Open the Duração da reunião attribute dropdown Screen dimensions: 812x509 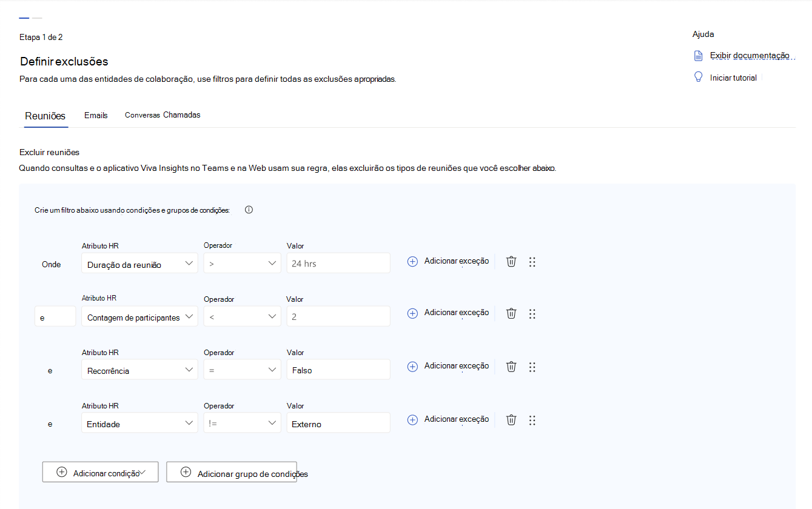coord(139,263)
